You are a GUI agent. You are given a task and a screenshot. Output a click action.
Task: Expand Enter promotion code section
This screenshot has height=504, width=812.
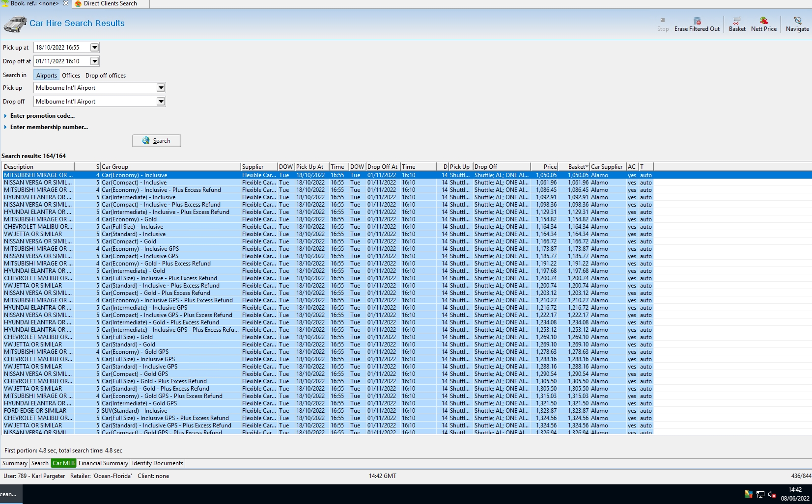coord(5,116)
